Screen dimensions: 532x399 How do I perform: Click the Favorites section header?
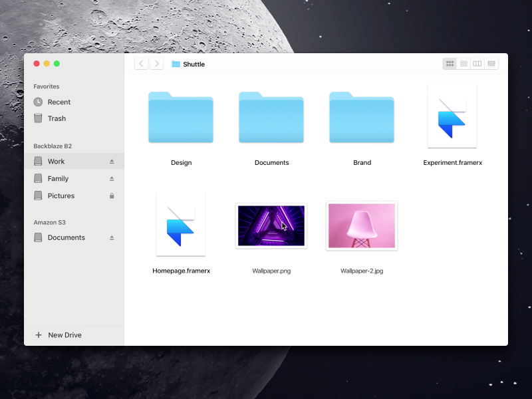click(x=46, y=86)
